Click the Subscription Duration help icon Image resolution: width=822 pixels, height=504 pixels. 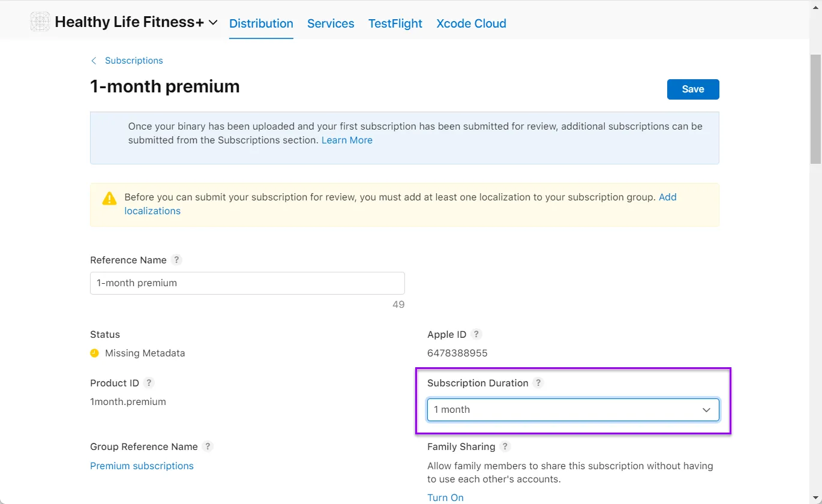pyautogui.click(x=538, y=383)
